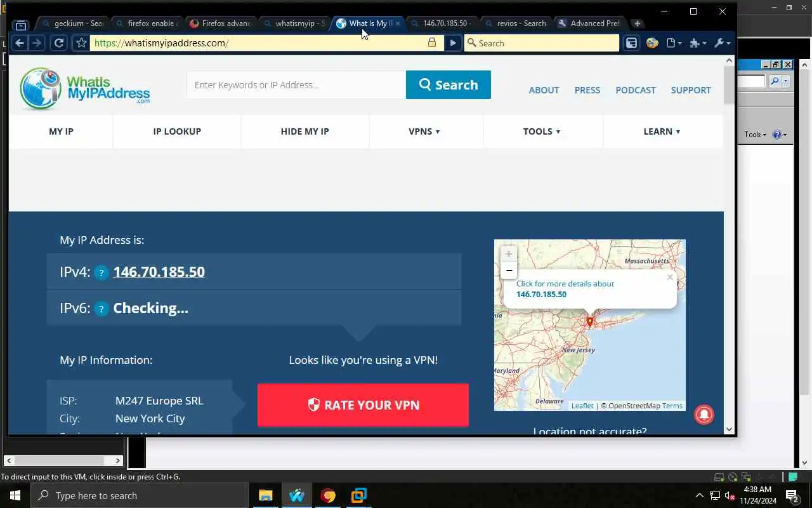Click the Go arrow next to the address bar
This screenshot has width=812, height=508.
pos(452,43)
